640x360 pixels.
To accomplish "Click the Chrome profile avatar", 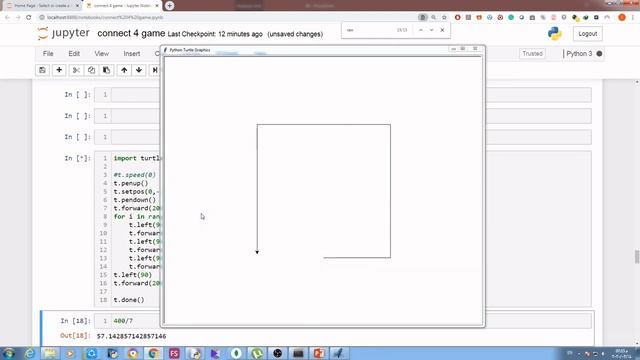I will click(622, 17).
